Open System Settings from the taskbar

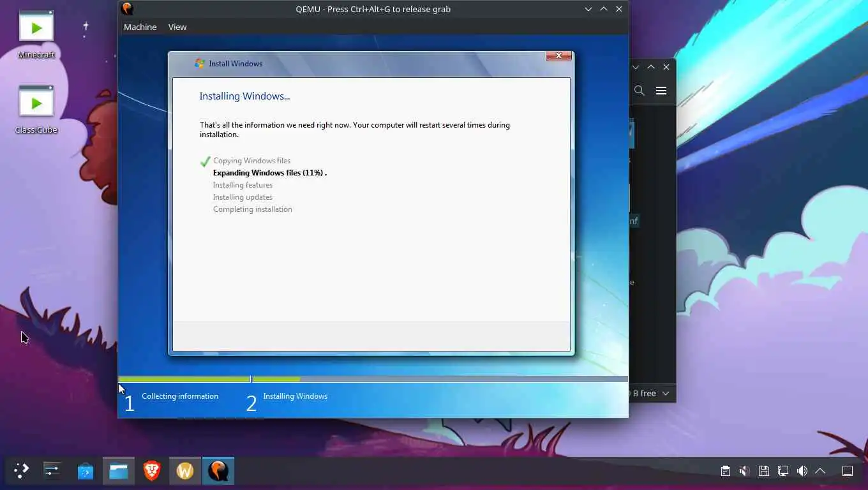(x=52, y=471)
